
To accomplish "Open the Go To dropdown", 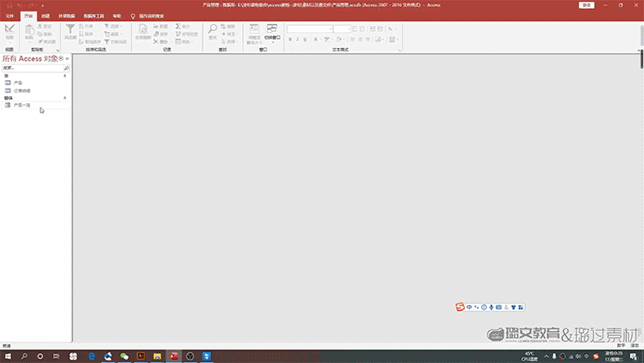I will click(230, 33).
